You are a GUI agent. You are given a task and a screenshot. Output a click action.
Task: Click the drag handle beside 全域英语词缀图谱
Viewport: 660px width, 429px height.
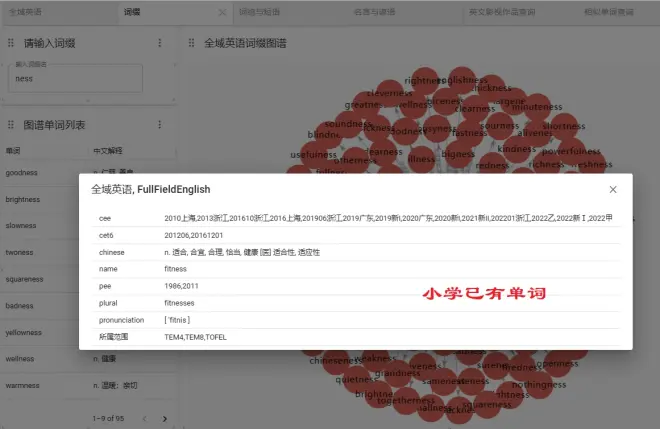tap(192, 43)
